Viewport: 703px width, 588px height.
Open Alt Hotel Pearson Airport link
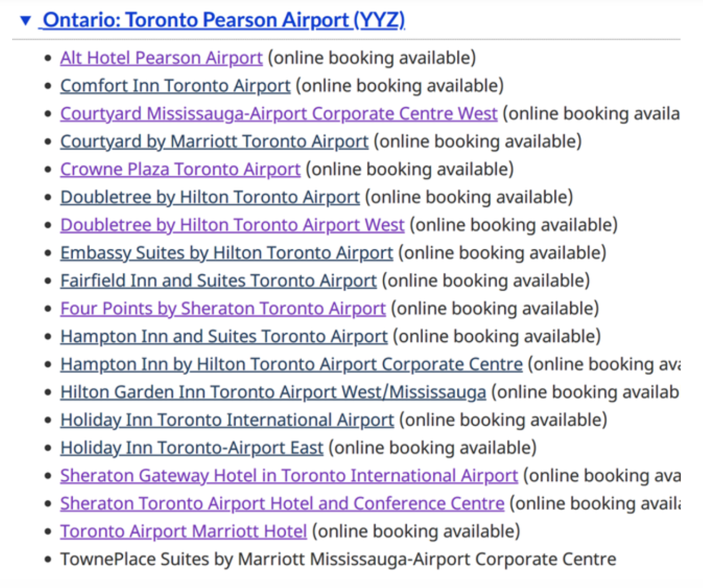click(161, 58)
